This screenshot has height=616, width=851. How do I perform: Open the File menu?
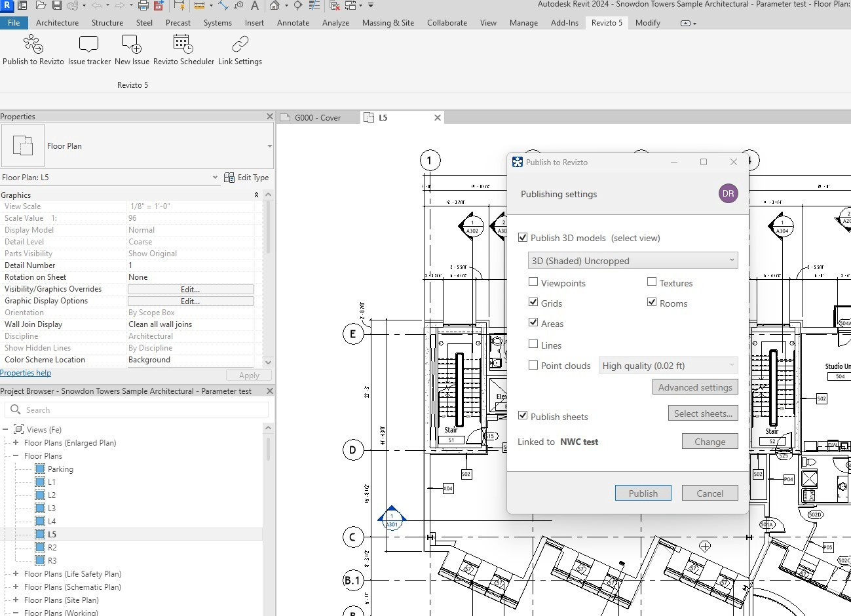[14, 22]
